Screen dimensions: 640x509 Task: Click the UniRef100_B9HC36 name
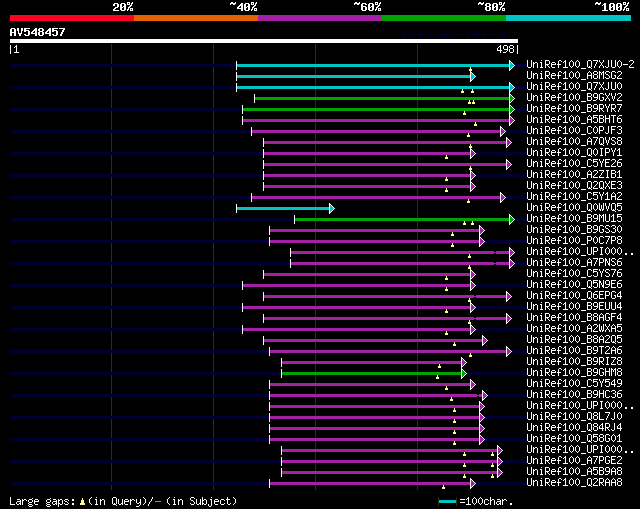coord(574,395)
